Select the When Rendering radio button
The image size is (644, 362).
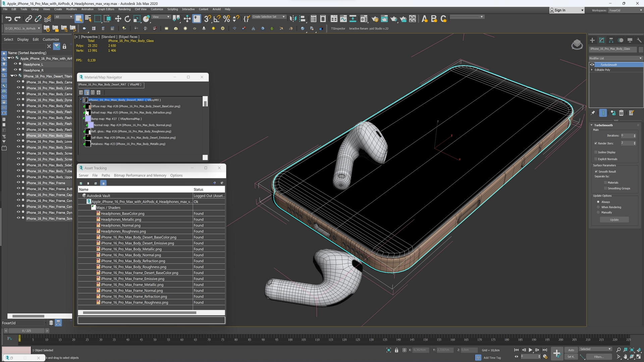coord(598,207)
